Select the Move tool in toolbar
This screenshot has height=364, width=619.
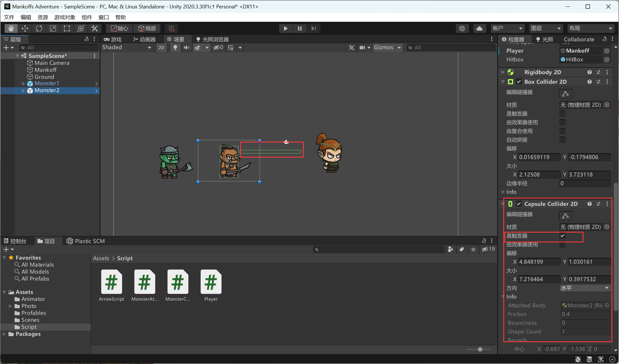click(x=25, y=28)
